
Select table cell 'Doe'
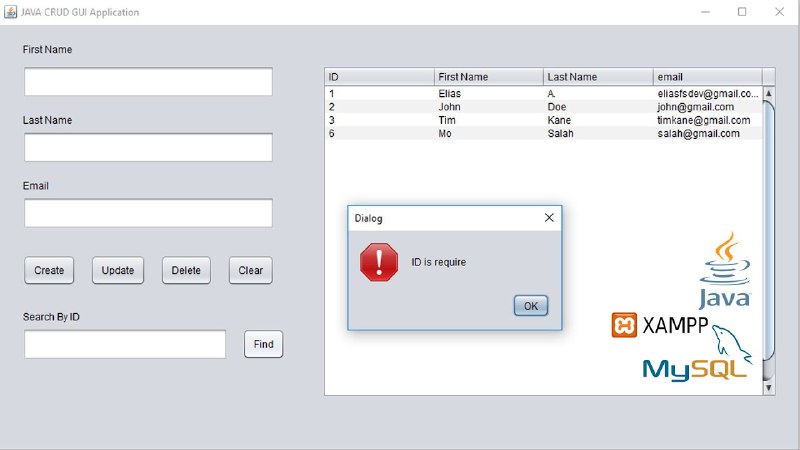point(598,107)
